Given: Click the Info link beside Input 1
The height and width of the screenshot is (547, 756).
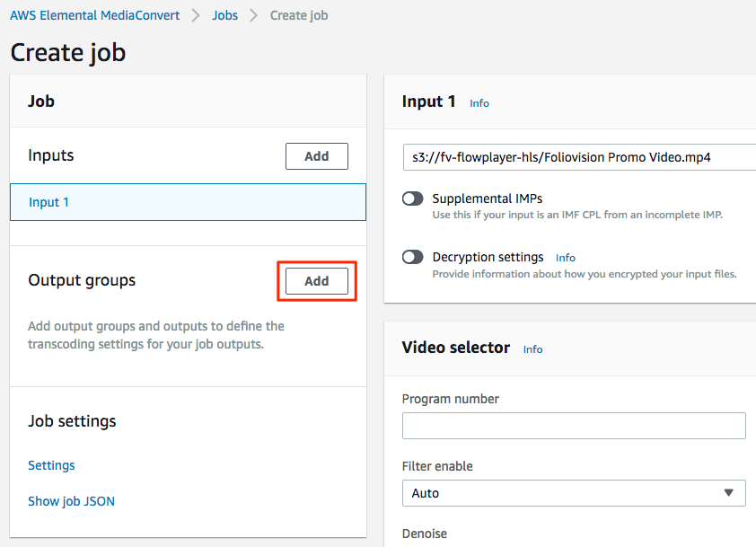Looking at the screenshot, I should click(x=479, y=103).
